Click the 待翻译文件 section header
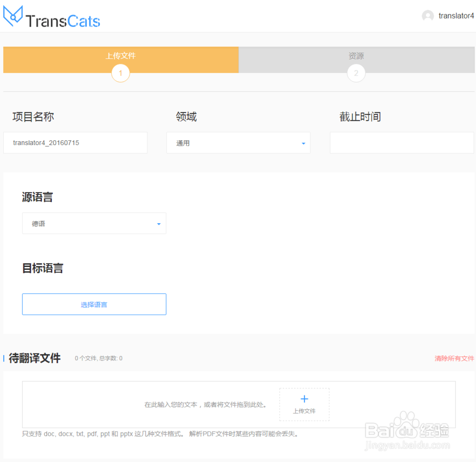The width and height of the screenshot is (476, 462). click(x=35, y=358)
